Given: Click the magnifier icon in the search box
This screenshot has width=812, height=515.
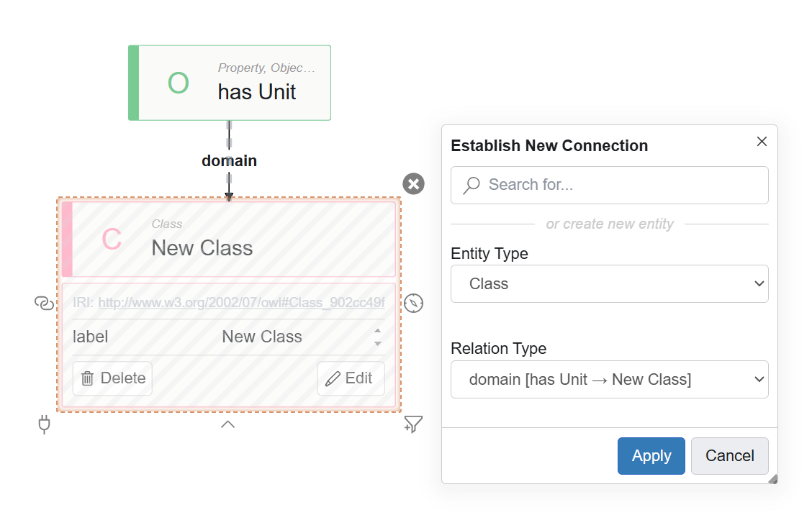Looking at the screenshot, I should (472, 185).
